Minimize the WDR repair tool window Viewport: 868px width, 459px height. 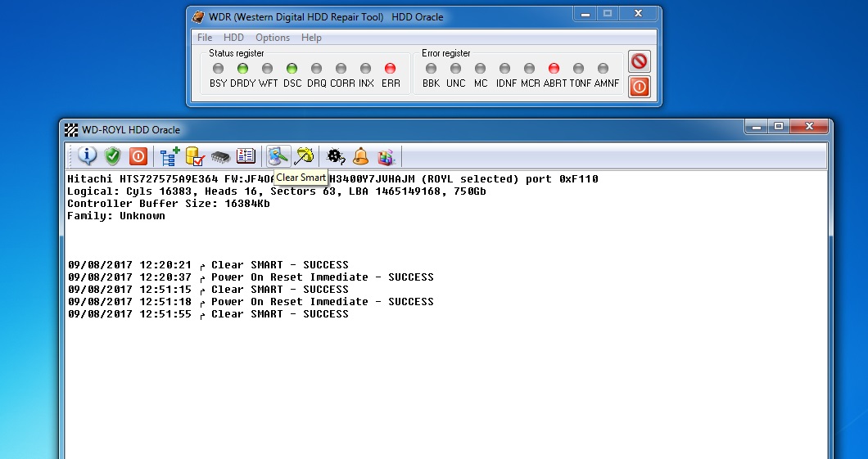(585, 14)
